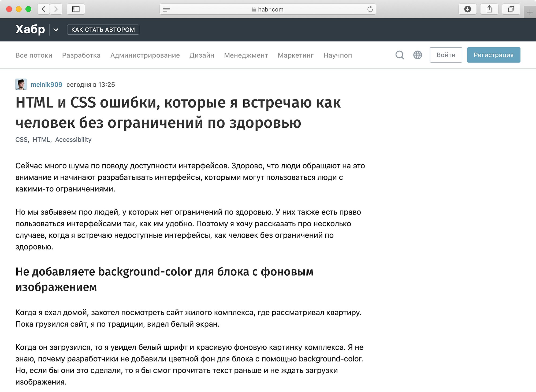This screenshot has width=536, height=392.
Task: Click paragraph starting Когда он загрузился
Action: pos(189,364)
